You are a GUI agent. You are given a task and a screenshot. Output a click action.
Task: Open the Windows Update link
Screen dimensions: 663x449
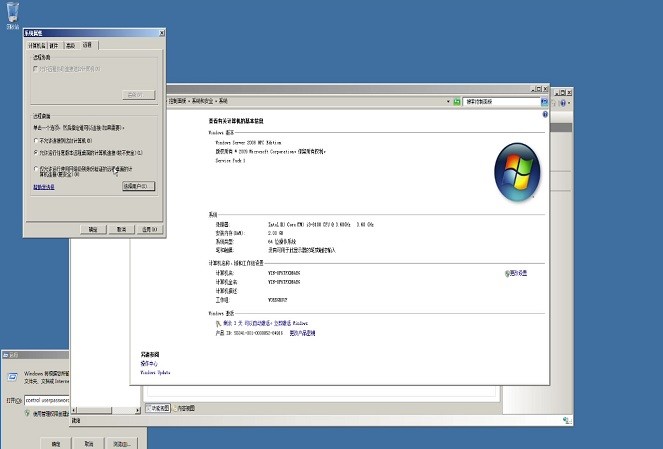click(155, 372)
